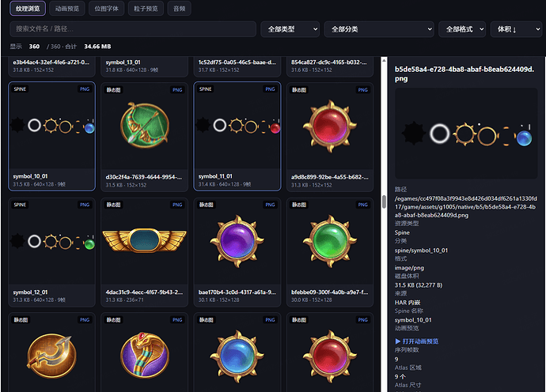Open the 全部格式 format dropdown
The width and height of the screenshot is (546, 392).
(x=462, y=29)
